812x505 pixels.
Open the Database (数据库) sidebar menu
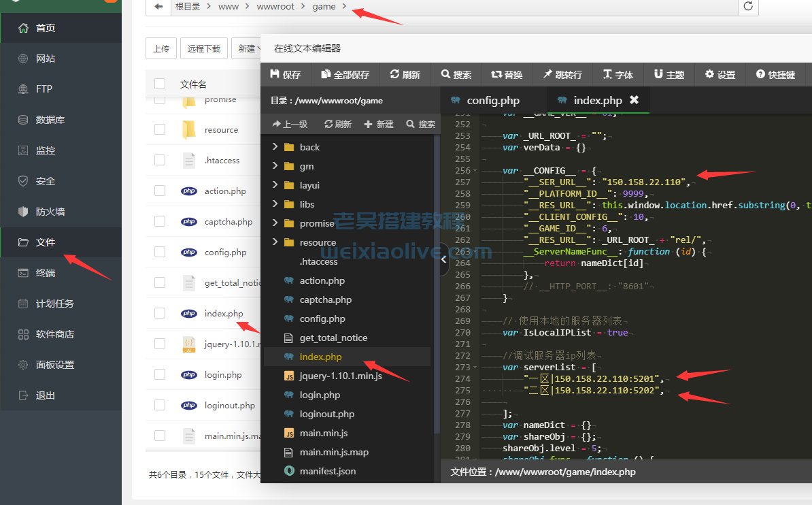(x=50, y=120)
